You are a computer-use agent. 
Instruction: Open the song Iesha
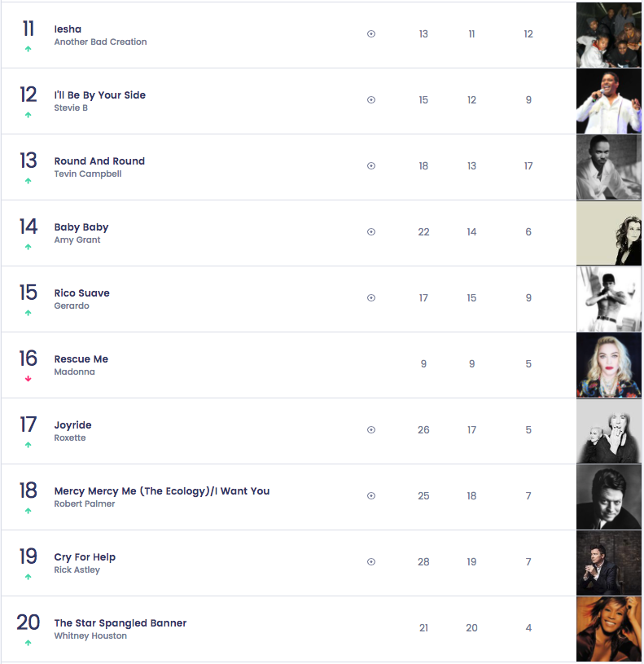coord(68,29)
